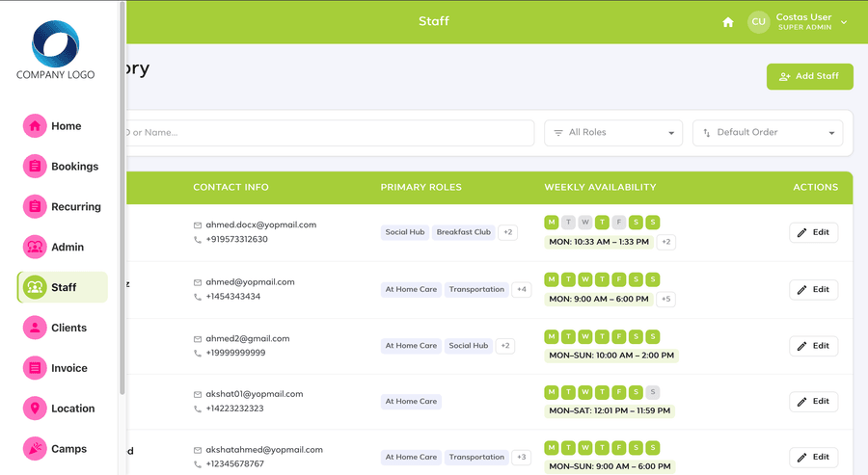
Task: Click grey Tuesday badge in ahmed.docx row
Action: tap(568, 223)
